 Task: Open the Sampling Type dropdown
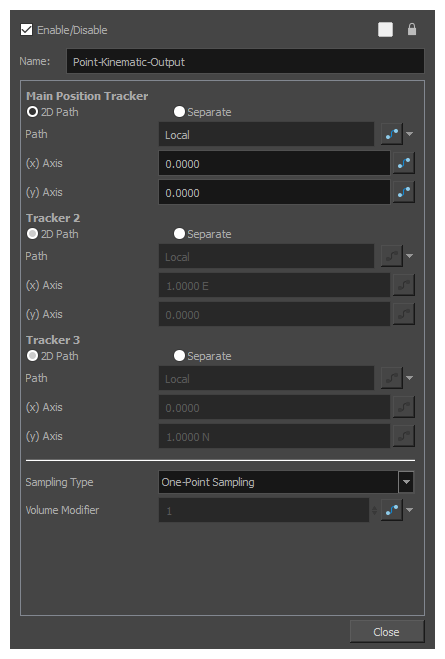click(286, 482)
